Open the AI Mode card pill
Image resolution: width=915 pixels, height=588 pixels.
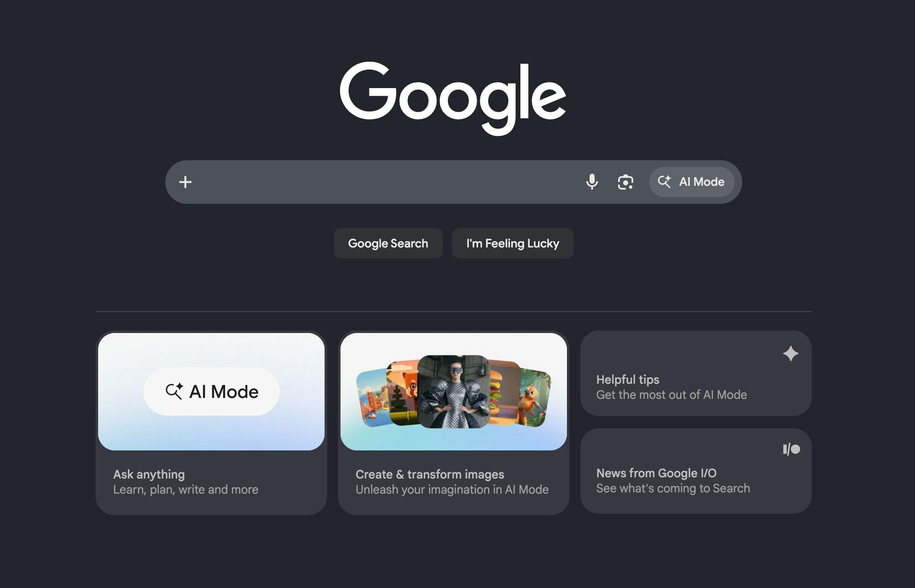tap(211, 392)
